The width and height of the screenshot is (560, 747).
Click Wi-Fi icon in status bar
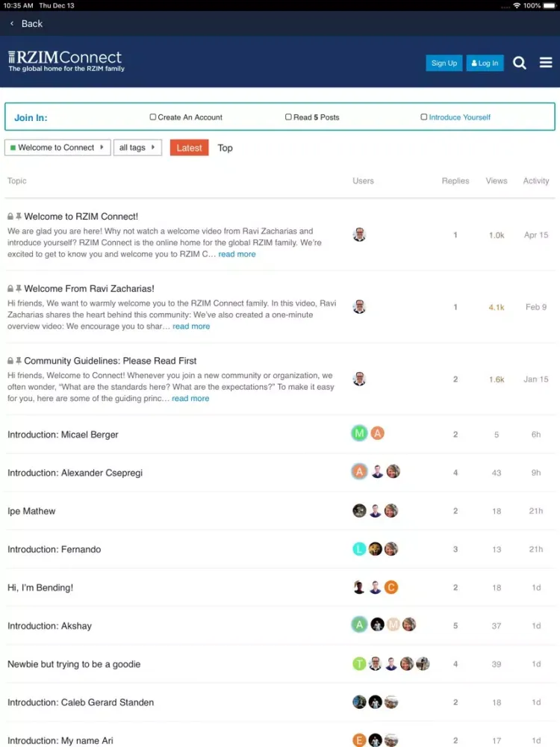pos(517,6)
